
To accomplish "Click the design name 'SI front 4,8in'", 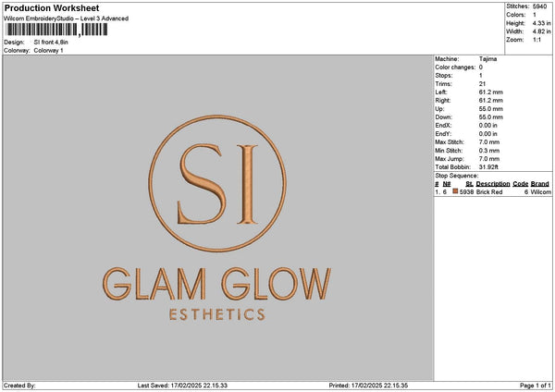I will pyautogui.click(x=51, y=43).
